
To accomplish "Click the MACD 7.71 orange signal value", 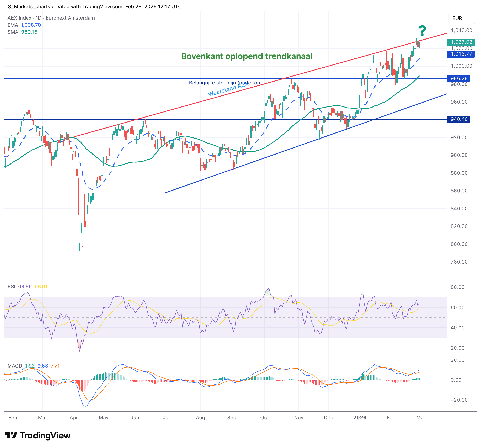I will click(x=55, y=366).
